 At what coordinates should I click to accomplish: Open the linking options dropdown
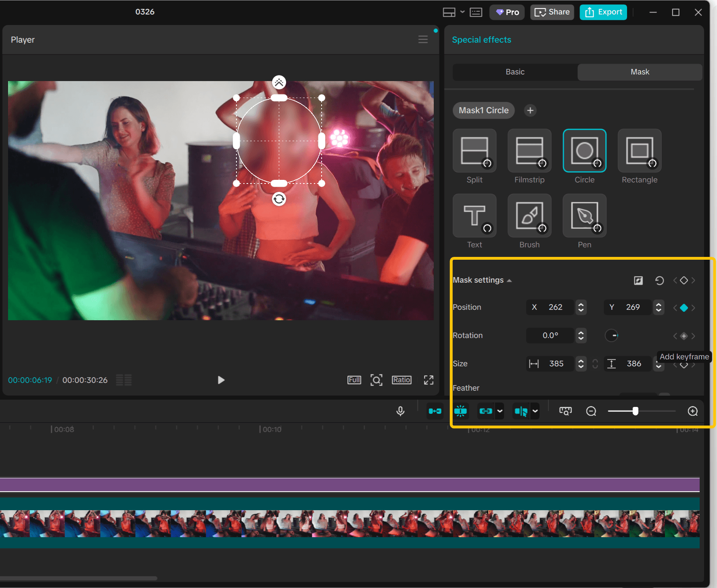(x=500, y=411)
